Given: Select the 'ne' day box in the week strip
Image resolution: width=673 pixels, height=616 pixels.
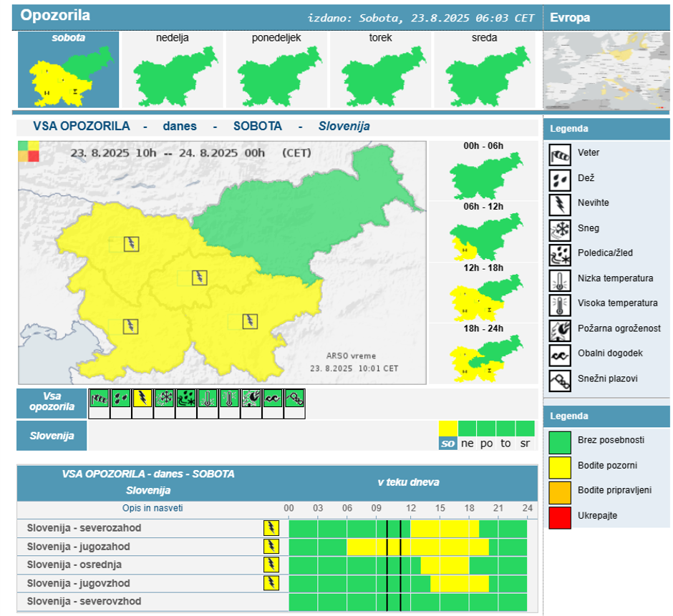Looking at the screenshot, I should pos(468,444).
